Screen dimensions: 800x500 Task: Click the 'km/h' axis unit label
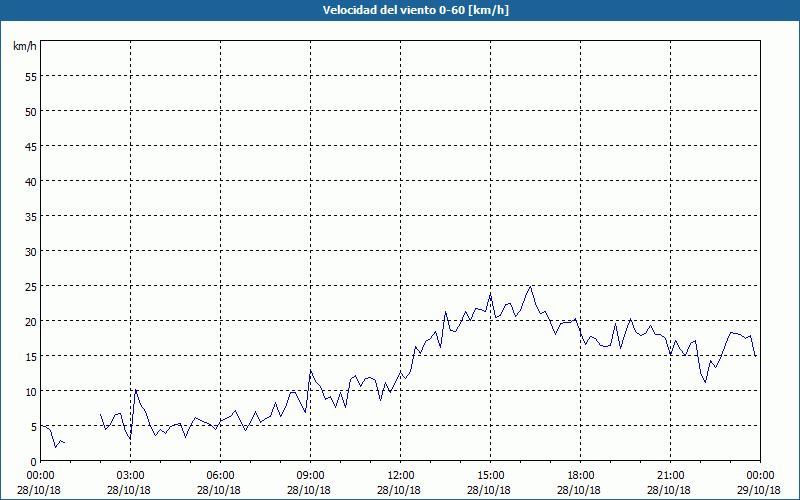click(x=25, y=46)
